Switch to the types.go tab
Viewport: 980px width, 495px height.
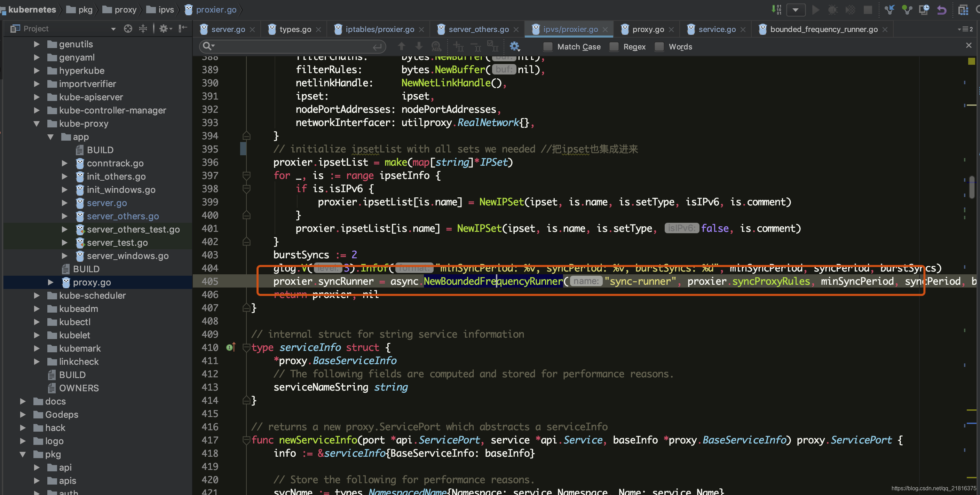[295, 29]
